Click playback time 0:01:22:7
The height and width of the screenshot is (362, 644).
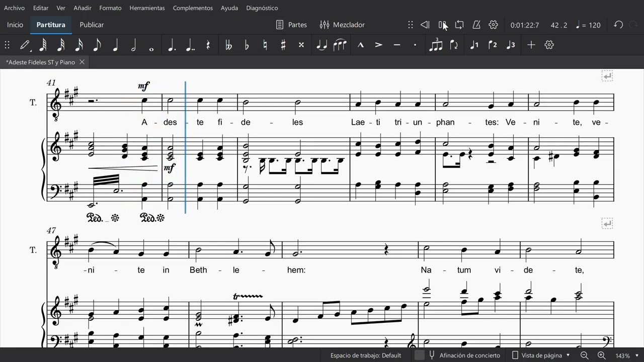525,25
